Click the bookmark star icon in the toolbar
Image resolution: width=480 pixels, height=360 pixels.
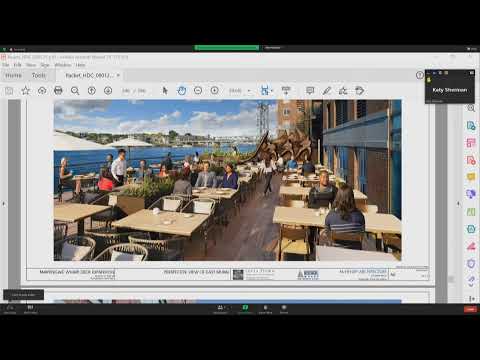click(25, 91)
